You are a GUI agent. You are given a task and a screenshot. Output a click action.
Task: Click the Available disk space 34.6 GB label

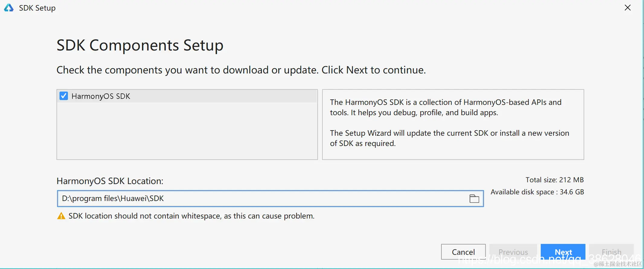[x=537, y=192]
